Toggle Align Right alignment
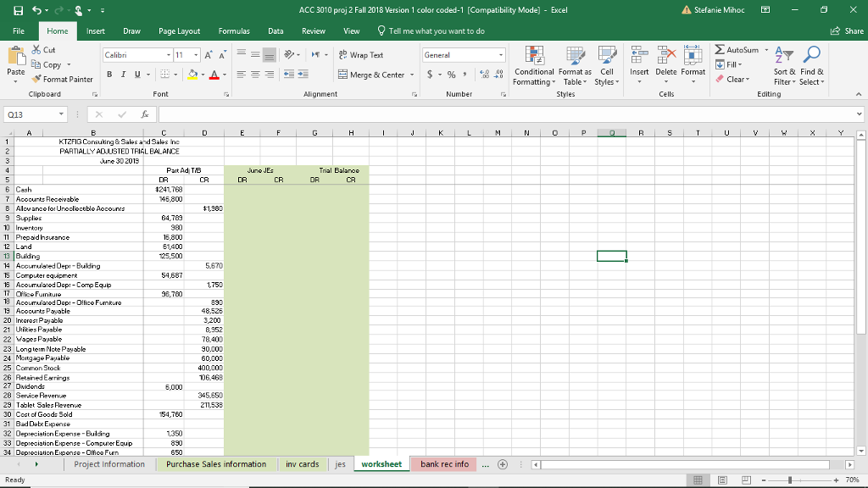 click(x=269, y=75)
